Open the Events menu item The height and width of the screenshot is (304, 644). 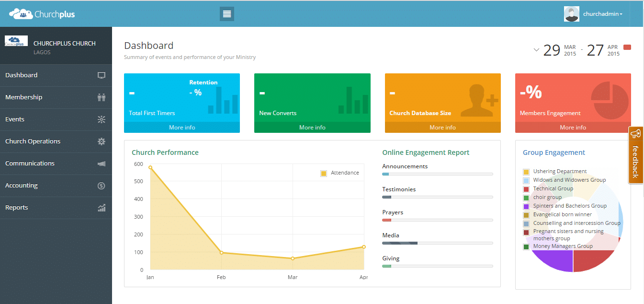56,119
